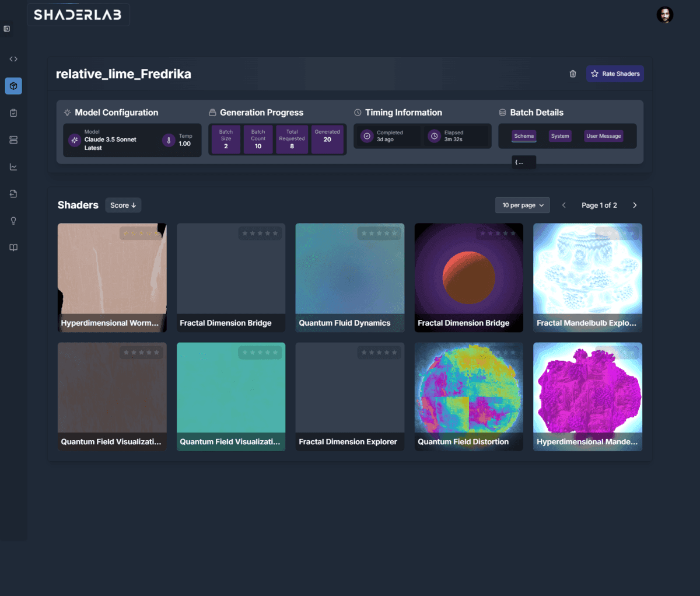Click the Rate Shaders button
The height and width of the screenshot is (596, 700).
pos(615,74)
